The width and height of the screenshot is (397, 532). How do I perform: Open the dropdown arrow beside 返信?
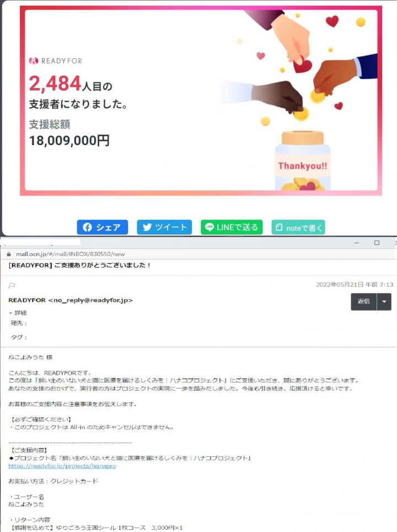[x=384, y=301]
